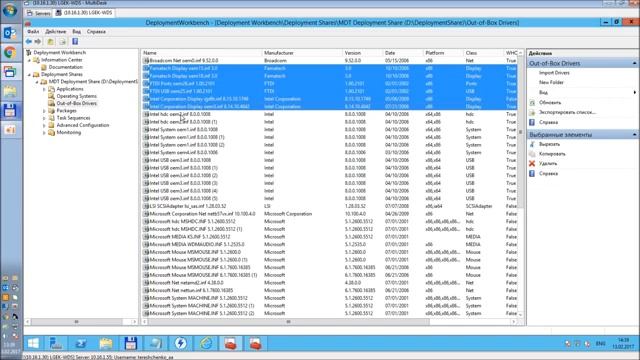Open Server Manager in remote taskbar
Screen dimensions: 640x360
pyautogui.click(x=56, y=343)
